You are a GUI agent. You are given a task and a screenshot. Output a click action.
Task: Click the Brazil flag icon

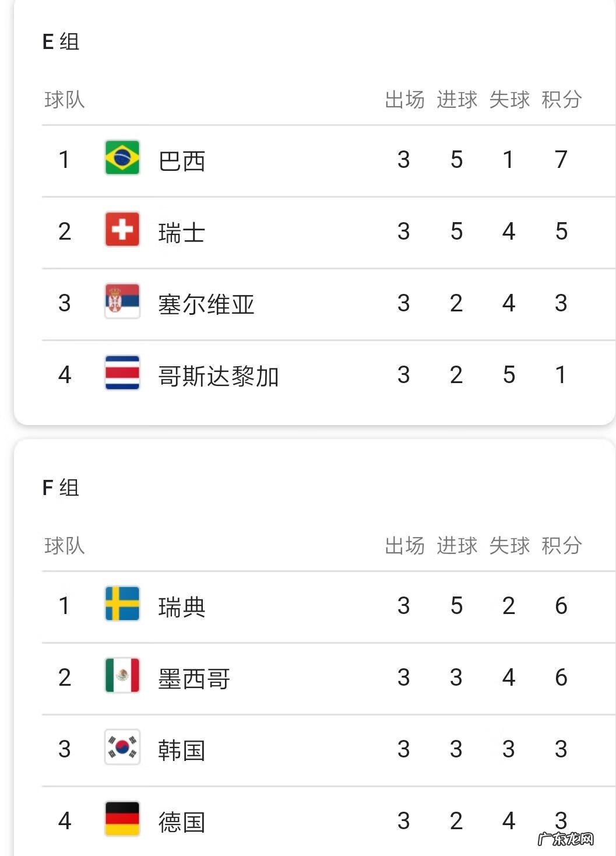pos(122,157)
